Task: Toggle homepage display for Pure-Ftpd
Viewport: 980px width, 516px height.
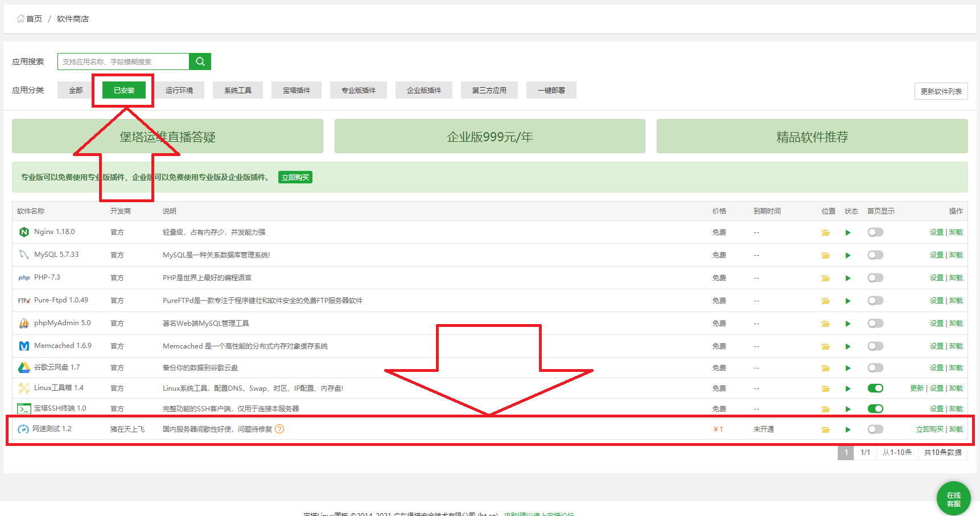Action: [875, 300]
